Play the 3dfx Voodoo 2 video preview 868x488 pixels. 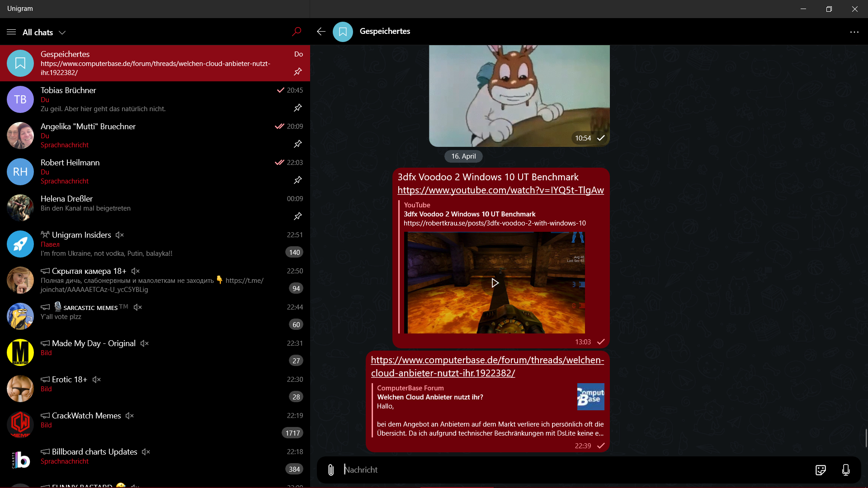pos(495,283)
